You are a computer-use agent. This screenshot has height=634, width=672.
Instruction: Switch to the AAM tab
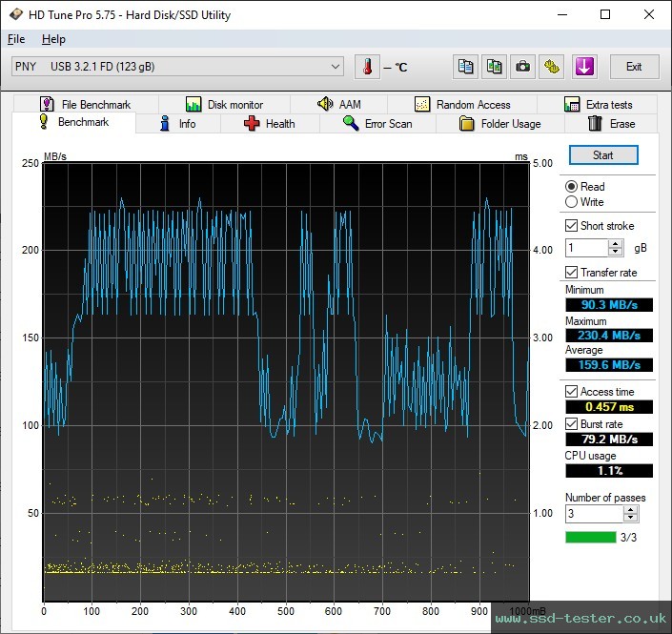(339, 104)
